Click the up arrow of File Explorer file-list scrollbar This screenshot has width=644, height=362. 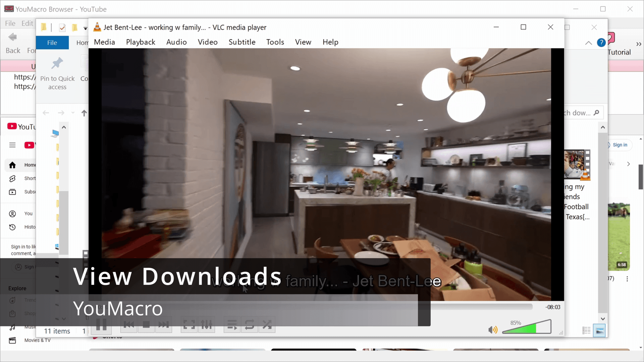pyautogui.click(x=603, y=127)
